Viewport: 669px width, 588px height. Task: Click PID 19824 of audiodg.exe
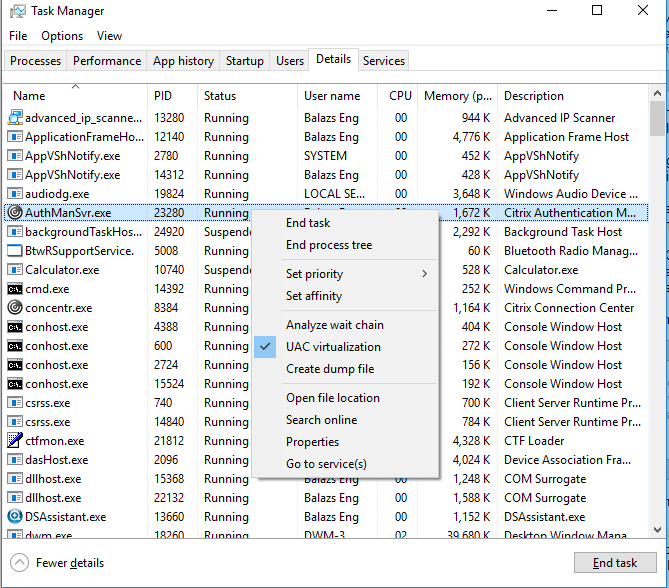169,194
